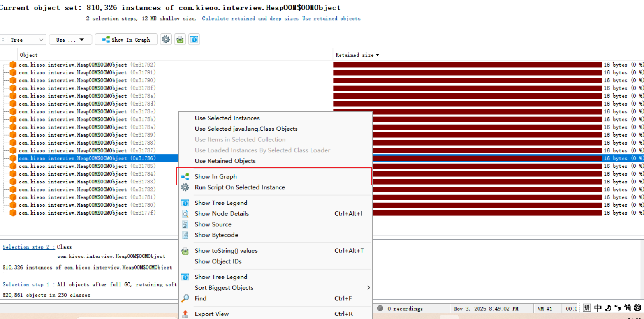Click the Show In Graph toolbar button
Image resolution: width=644 pixels, height=319 pixels.
(x=126, y=40)
